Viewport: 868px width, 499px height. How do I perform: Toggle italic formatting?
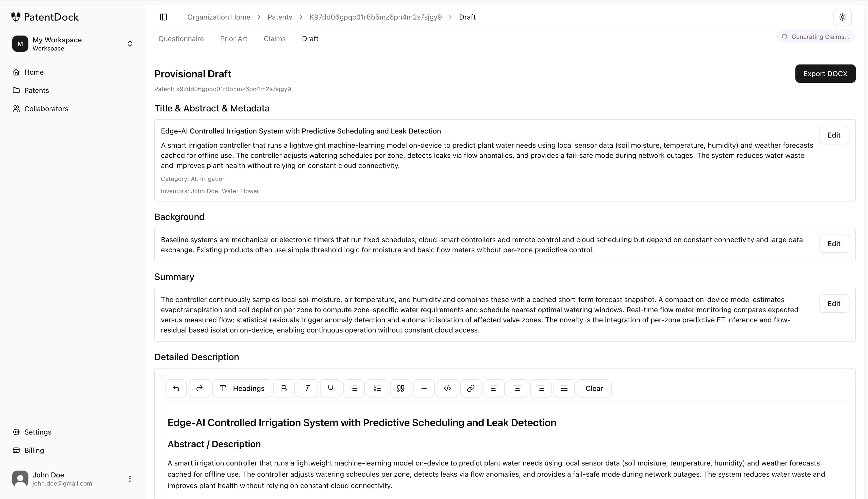click(x=307, y=388)
